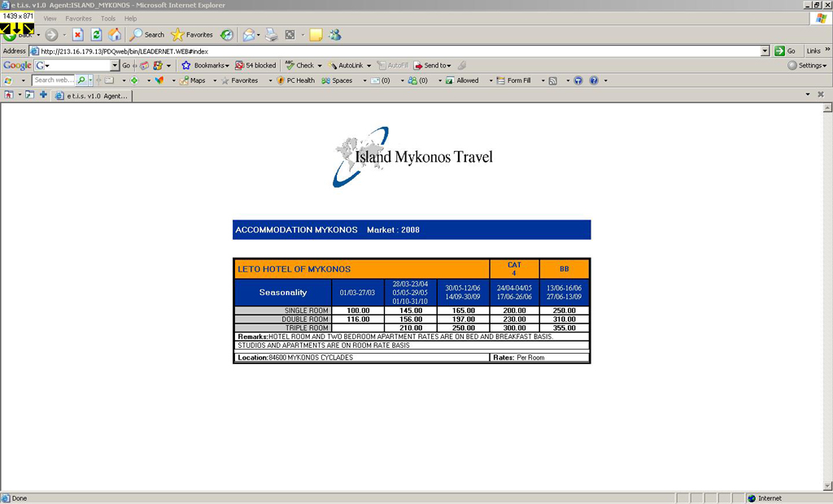833x504 pixels.
Task: Open the View menu
Action: [x=50, y=19]
